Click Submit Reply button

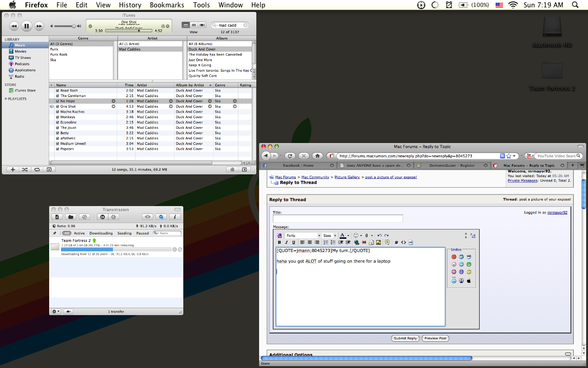point(405,338)
